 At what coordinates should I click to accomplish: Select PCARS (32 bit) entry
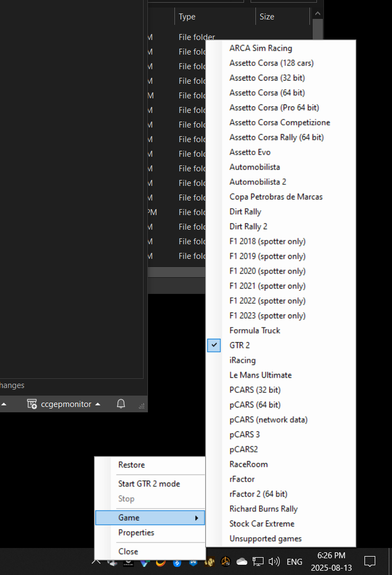[281, 390]
